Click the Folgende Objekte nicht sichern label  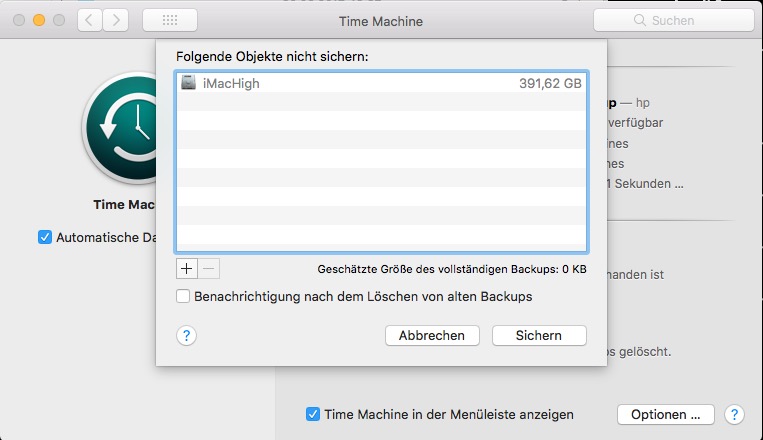pos(272,56)
